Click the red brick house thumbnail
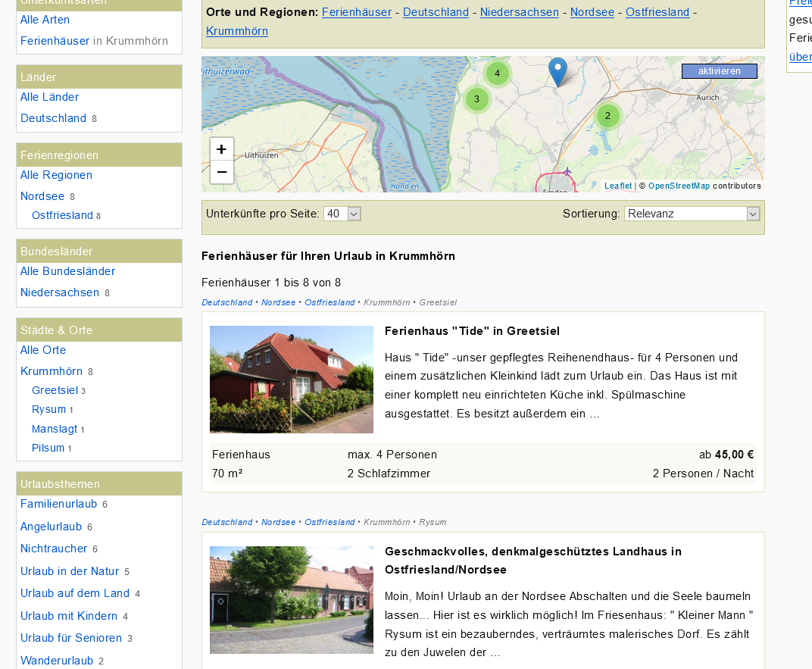 (x=292, y=380)
